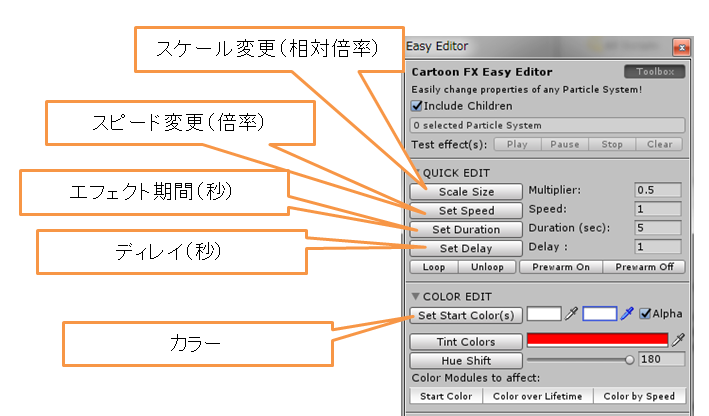Viewport: 709px width, 416px height.
Task: Pick a tint color with the eyedropper
Action: [678, 340]
